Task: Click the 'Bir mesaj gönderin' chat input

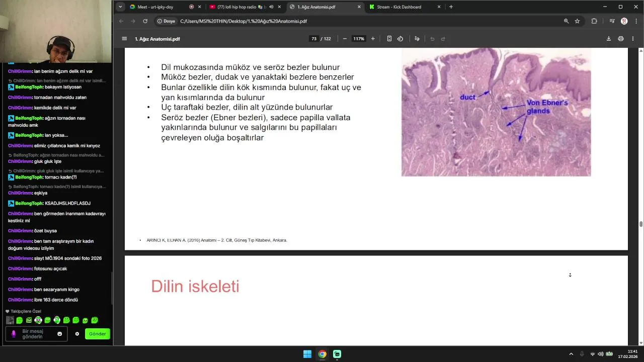Action: (x=36, y=334)
